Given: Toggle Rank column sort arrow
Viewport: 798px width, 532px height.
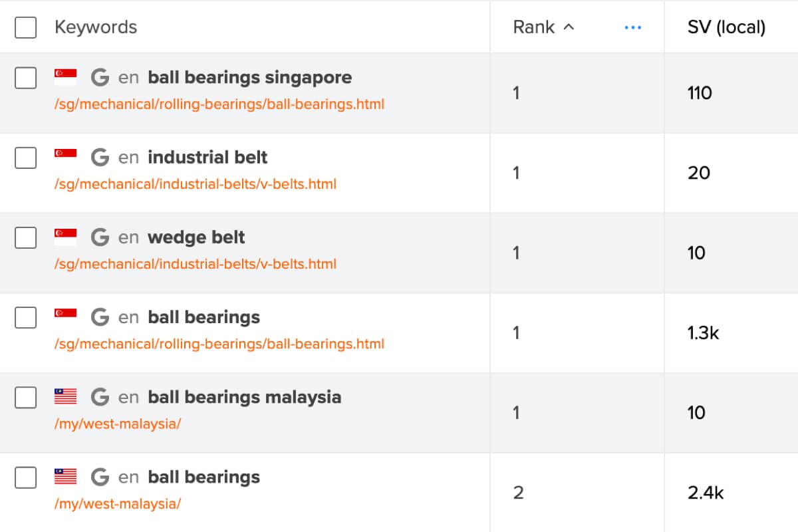Looking at the screenshot, I should (569, 27).
